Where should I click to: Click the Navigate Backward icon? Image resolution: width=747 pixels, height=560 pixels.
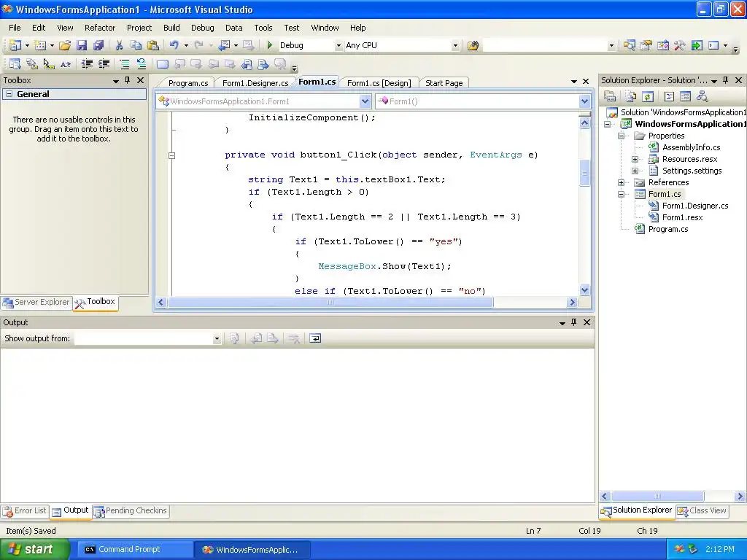pos(224,45)
